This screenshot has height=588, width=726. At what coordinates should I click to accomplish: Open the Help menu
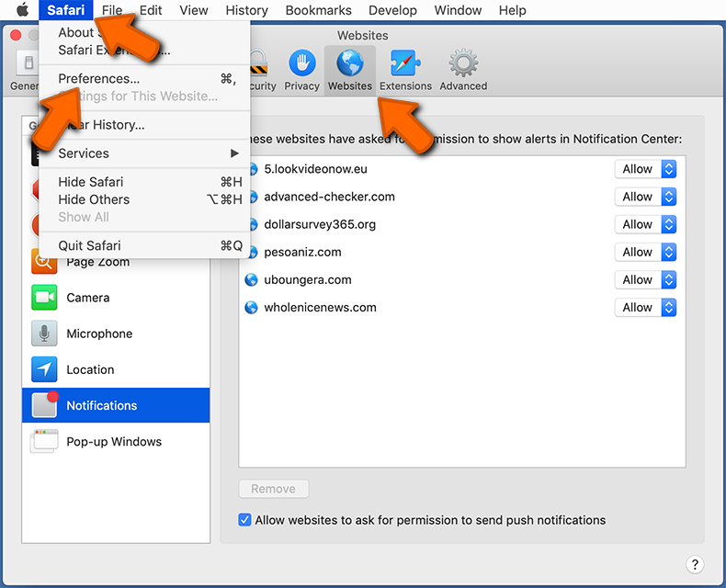coord(513,10)
